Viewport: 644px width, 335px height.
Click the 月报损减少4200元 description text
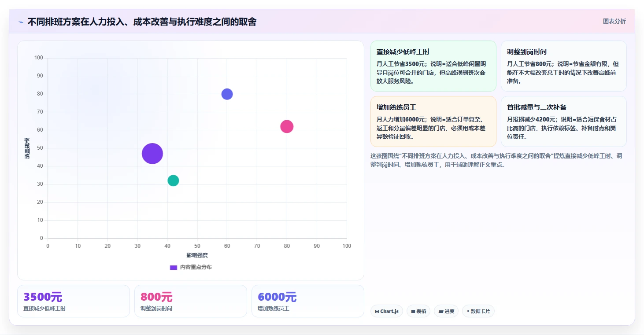[562, 128]
